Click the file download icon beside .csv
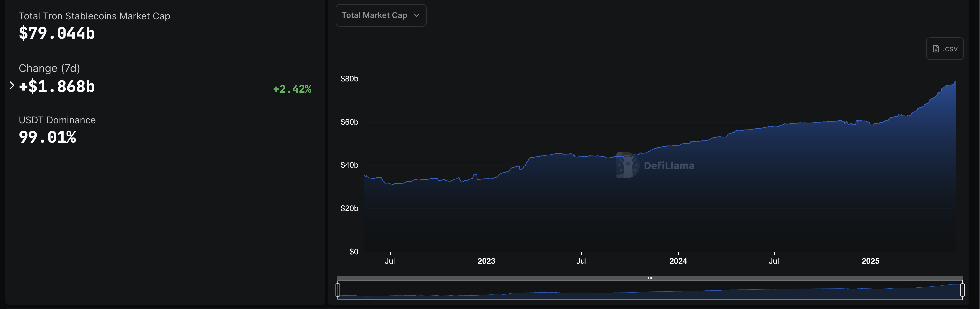980x309 pixels. [935, 49]
